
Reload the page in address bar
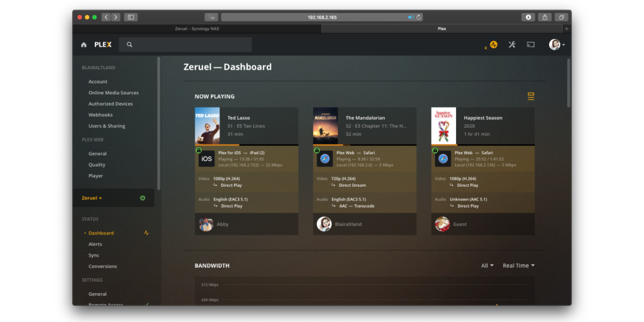(x=419, y=17)
